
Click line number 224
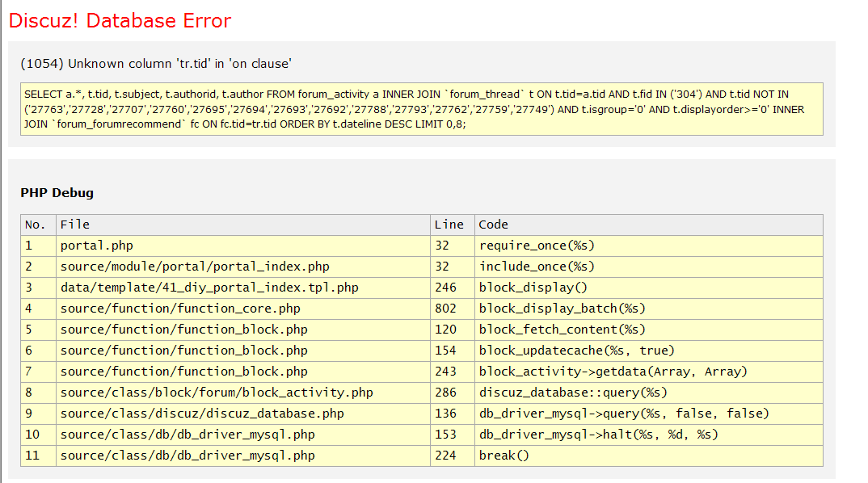453,456
